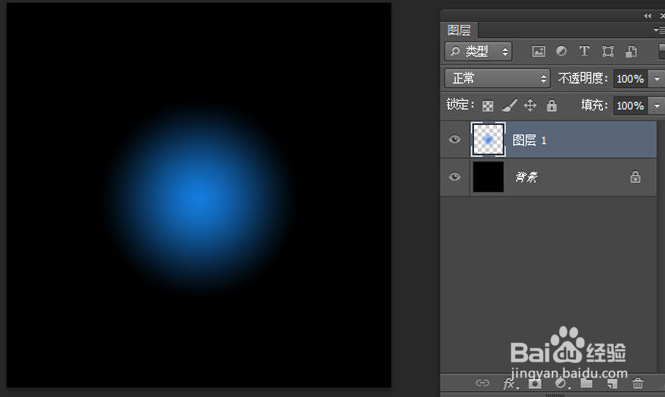Click the lock icon on 背景 layer
Viewport: 665px width, 397px height.
[635, 176]
